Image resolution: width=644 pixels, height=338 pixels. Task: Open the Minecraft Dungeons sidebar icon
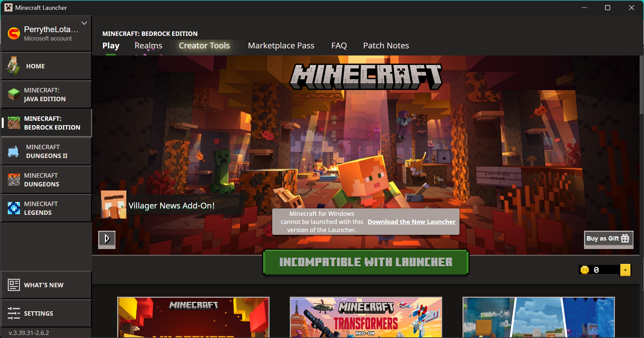[x=14, y=180]
